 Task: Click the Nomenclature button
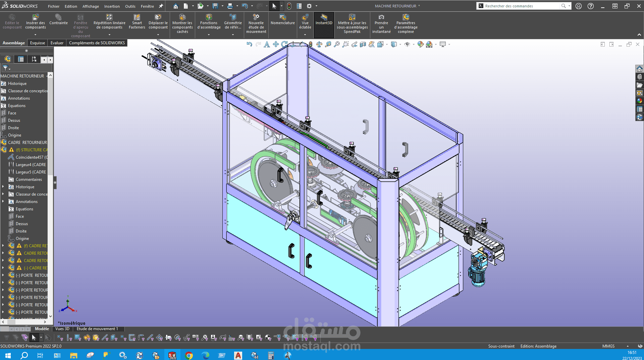(283, 20)
